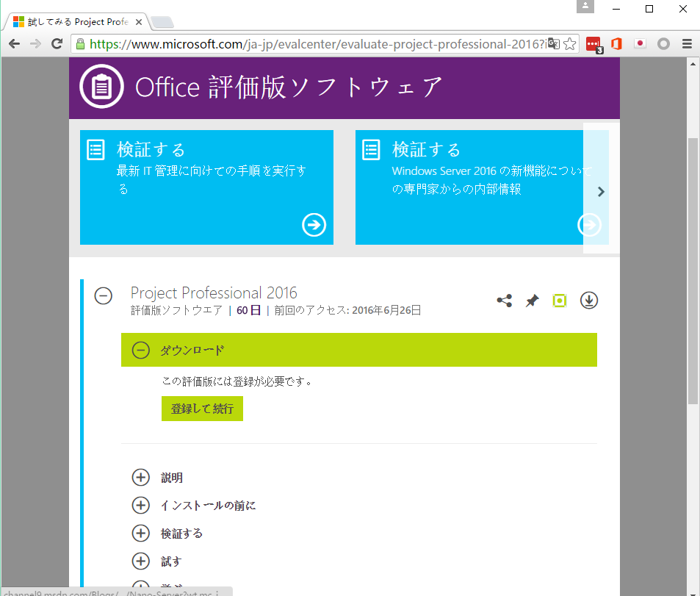The height and width of the screenshot is (596, 700).
Task: Click the 登録して続行 button
Action: (202, 409)
